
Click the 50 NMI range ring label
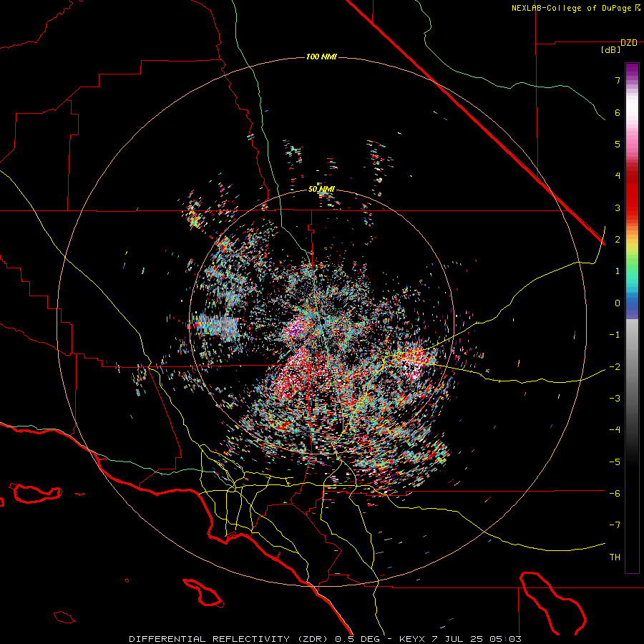[321, 190]
